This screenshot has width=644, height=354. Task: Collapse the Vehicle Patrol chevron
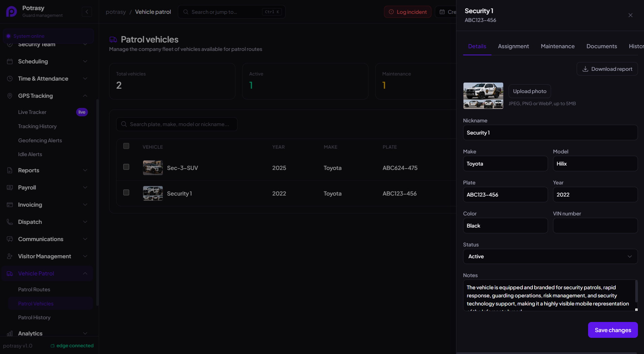click(x=85, y=273)
